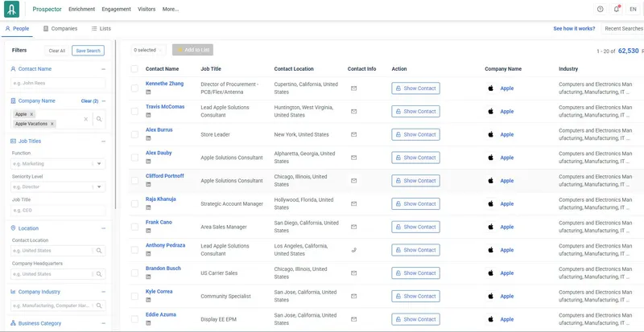Open Kennethe Zhang's LinkedIn icon
644x332 pixels.
coord(148,92)
